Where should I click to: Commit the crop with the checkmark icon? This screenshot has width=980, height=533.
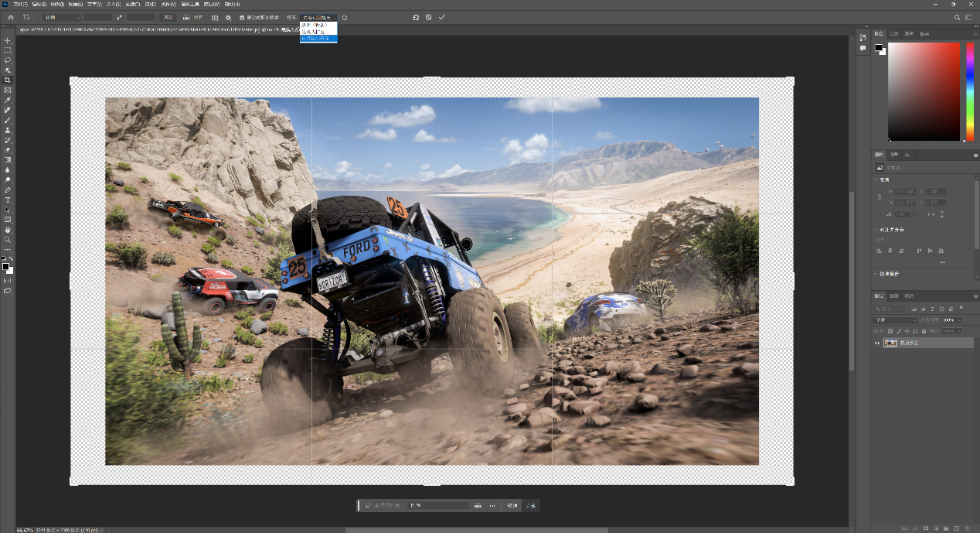coord(442,17)
